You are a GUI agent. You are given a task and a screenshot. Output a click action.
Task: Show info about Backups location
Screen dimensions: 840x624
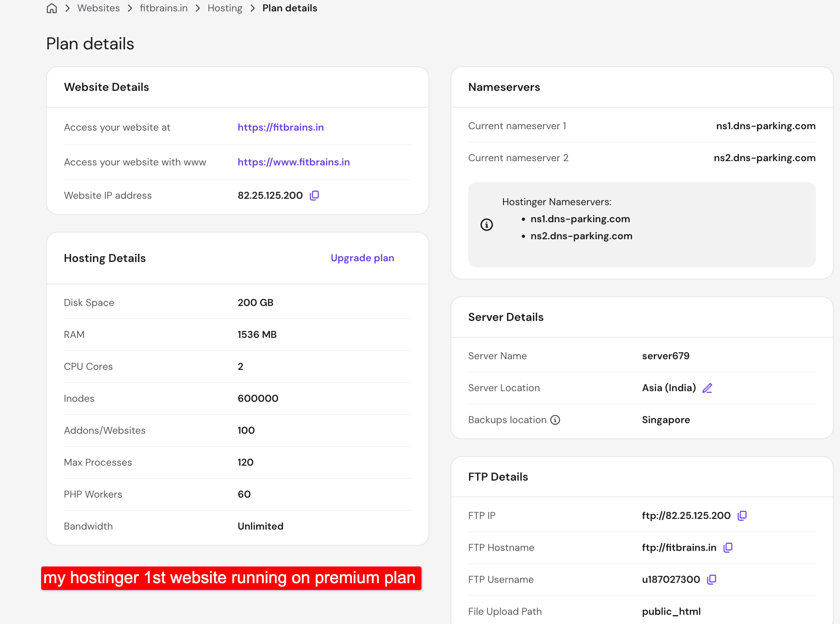tap(555, 420)
